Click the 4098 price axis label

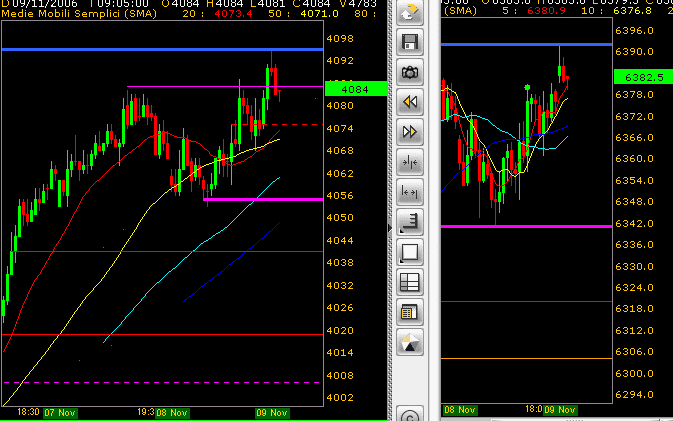(340, 39)
